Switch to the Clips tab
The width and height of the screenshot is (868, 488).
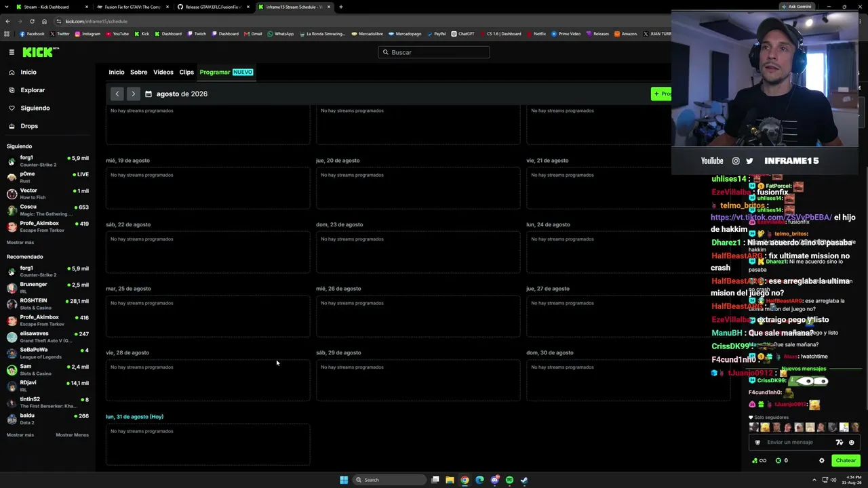pos(186,72)
